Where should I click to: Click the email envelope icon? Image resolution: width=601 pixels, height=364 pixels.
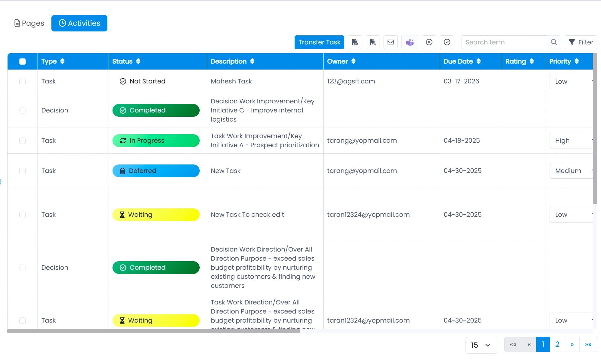click(x=390, y=42)
